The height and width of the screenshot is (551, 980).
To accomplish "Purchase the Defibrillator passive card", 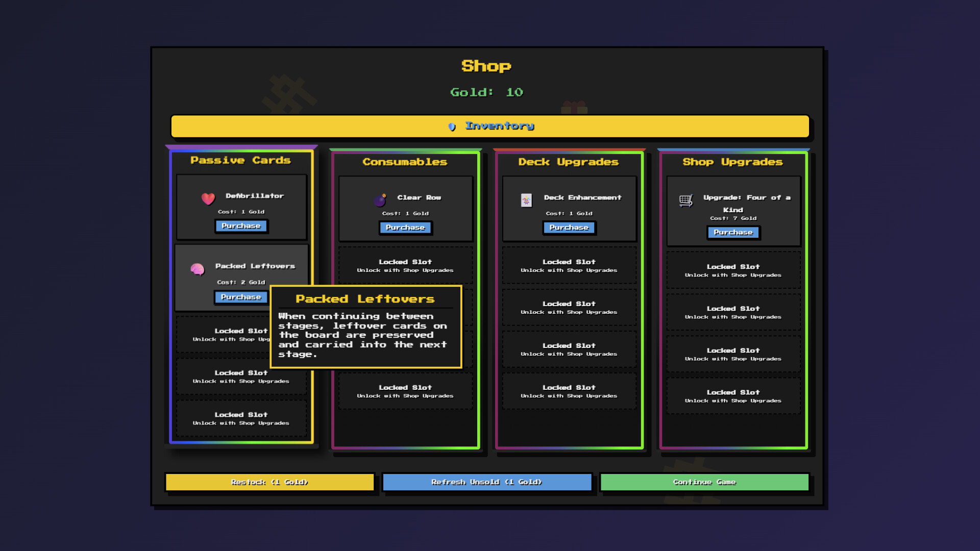I will click(x=241, y=226).
